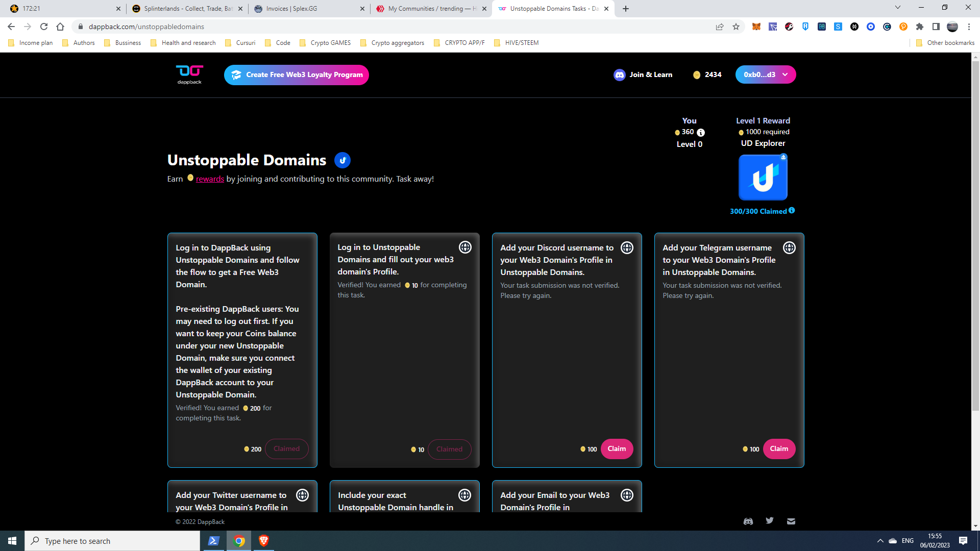Open Brave browser in taskbar

pyautogui.click(x=264, y=541)
